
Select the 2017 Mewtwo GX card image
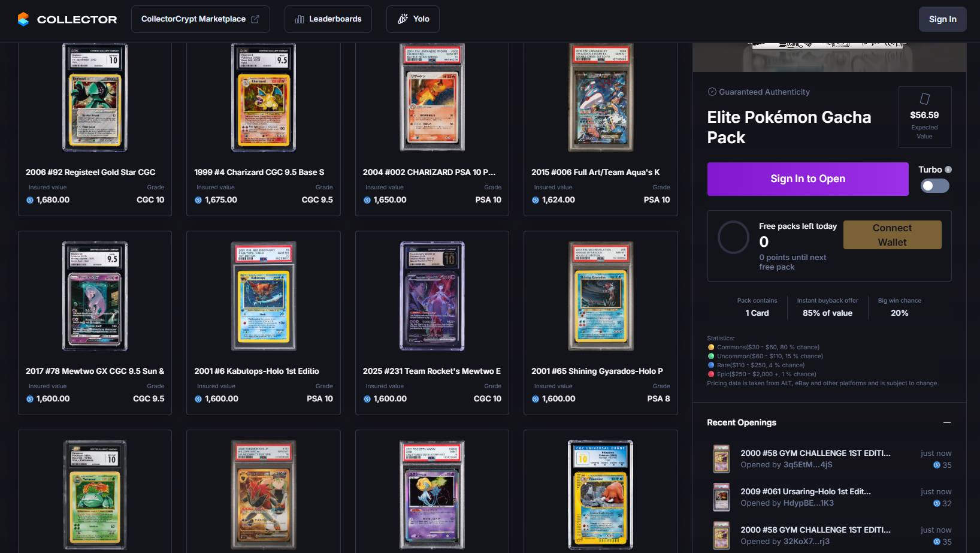[x=95, y=296]
